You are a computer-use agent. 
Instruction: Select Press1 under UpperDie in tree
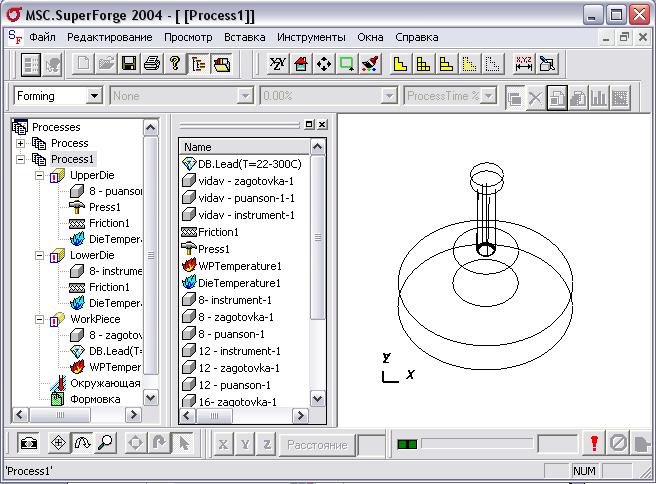[105, 207]
